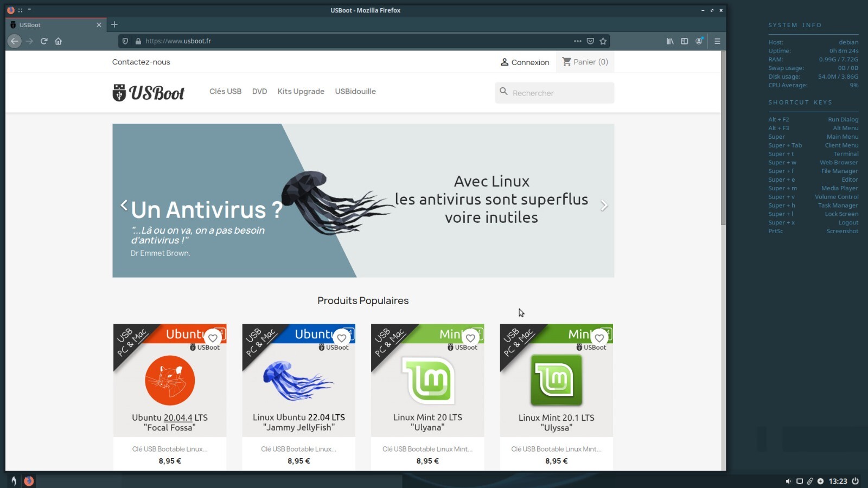Open Linux Mint 20.1 Ulyssa product image

pyautogui.click(x=556, y=381)
